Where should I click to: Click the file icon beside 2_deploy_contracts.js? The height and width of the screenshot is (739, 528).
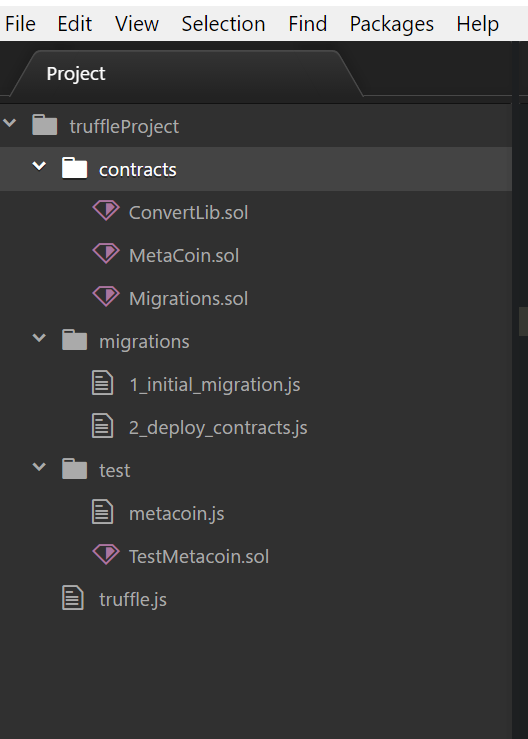click(102, 426)
